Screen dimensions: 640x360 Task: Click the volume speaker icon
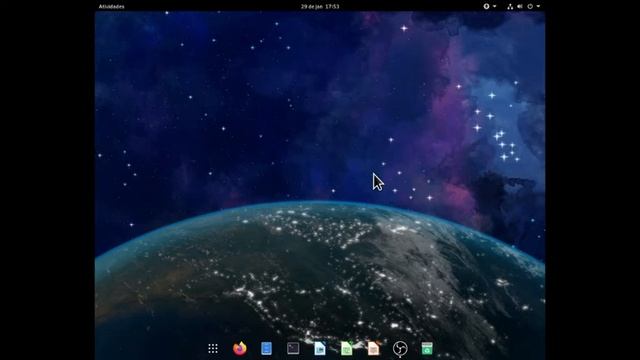(520, 7)
